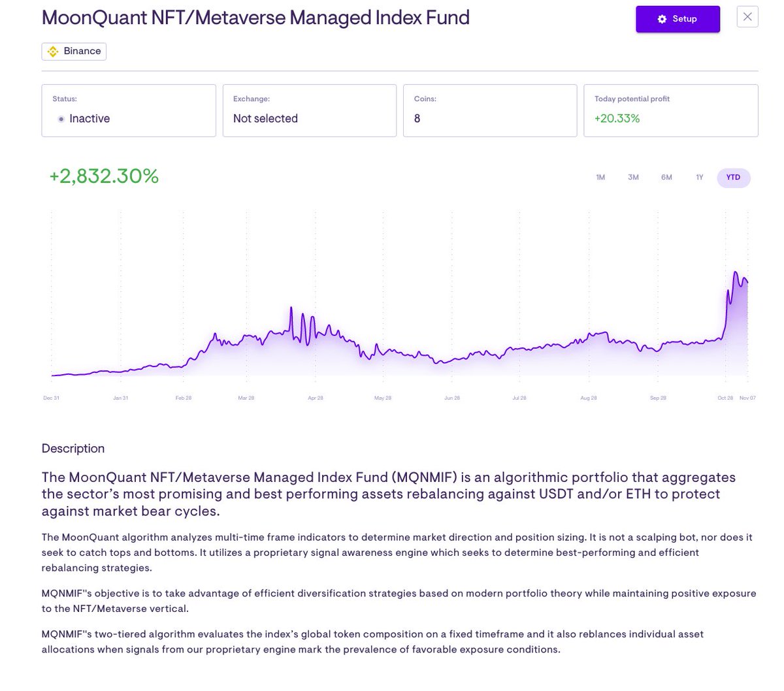
Task: Click the Aug 28 axis label
Action: point(589,398)
